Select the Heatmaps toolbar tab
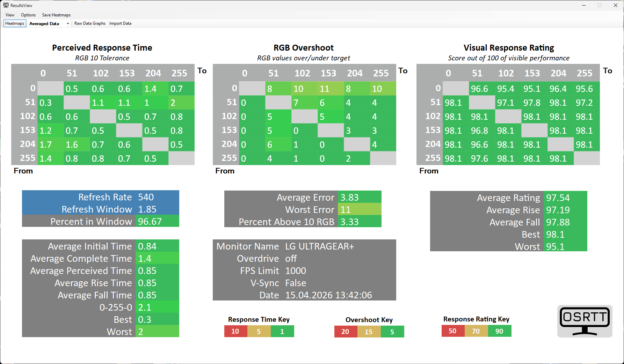The height and width of the screenshot is (364, 624). 15,23
